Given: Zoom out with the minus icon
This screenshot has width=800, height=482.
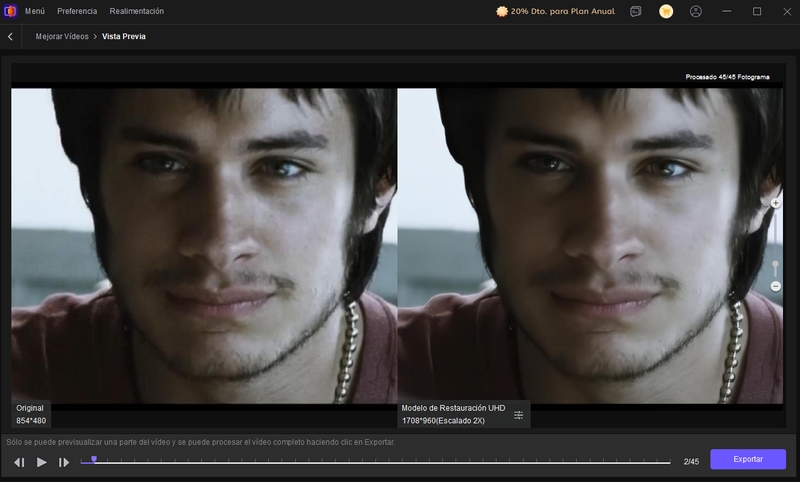Looking at the screenshot, I should 776,286.
